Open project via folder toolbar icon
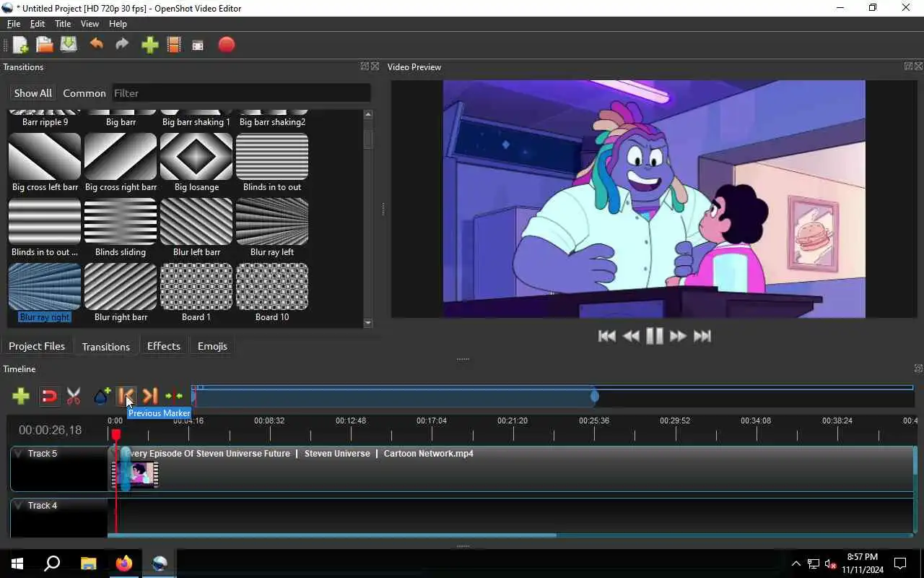 (x=45, y=45)
